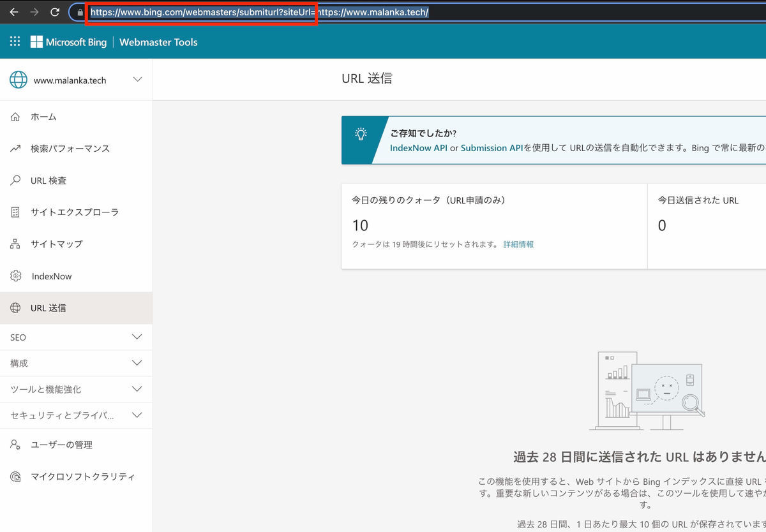766x532 pixels.
Task: Click the browser back arrow
Action: pyautogui.click(x=14, y=12)
